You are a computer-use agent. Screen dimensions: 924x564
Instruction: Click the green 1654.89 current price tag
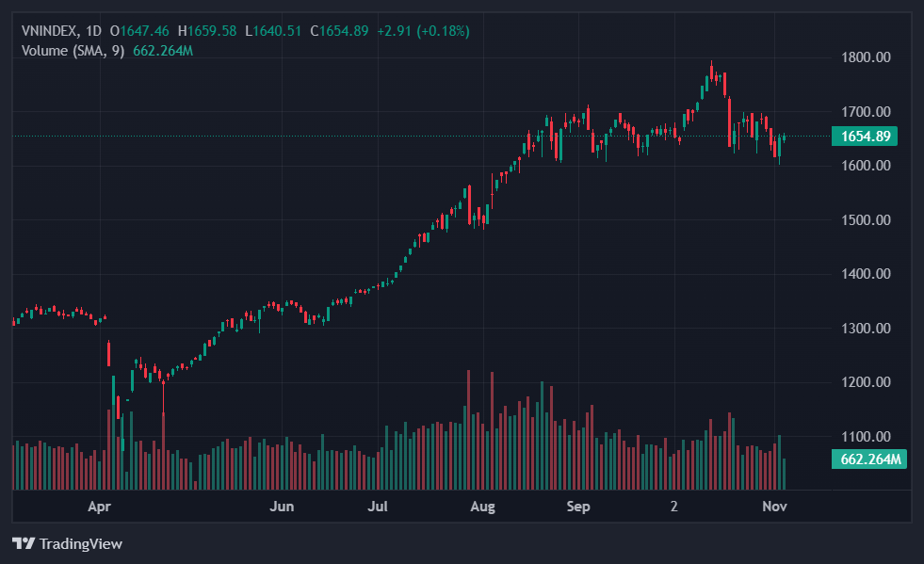click(x=866, y=137)
